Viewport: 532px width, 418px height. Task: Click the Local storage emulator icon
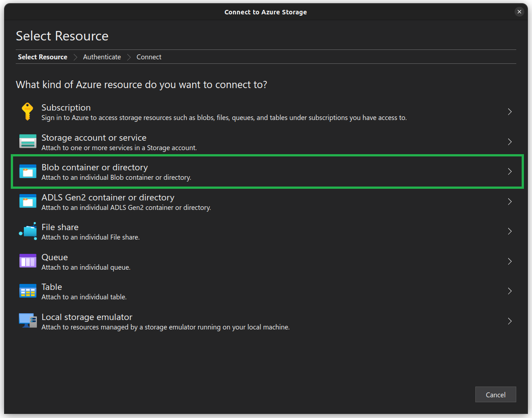pos(28,321)
